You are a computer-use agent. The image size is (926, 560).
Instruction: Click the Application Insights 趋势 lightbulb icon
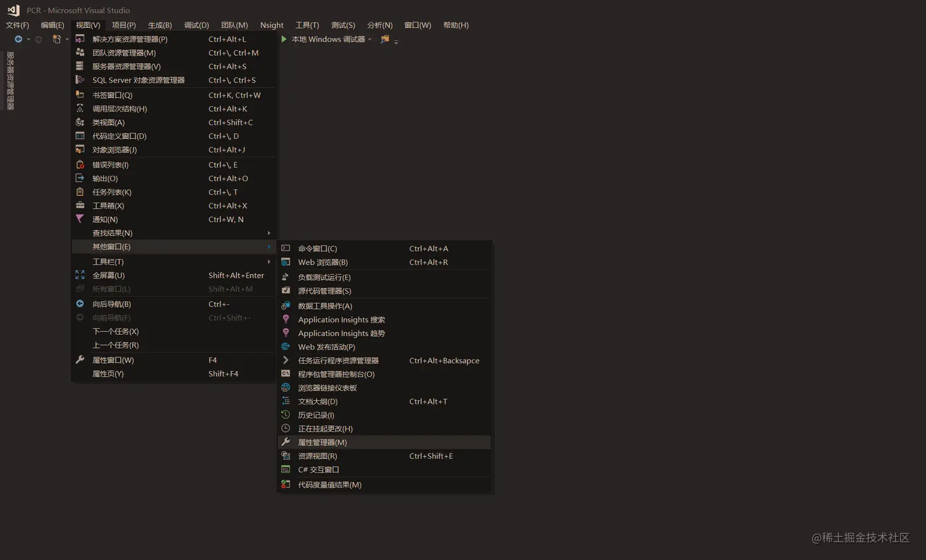[285, 332]
